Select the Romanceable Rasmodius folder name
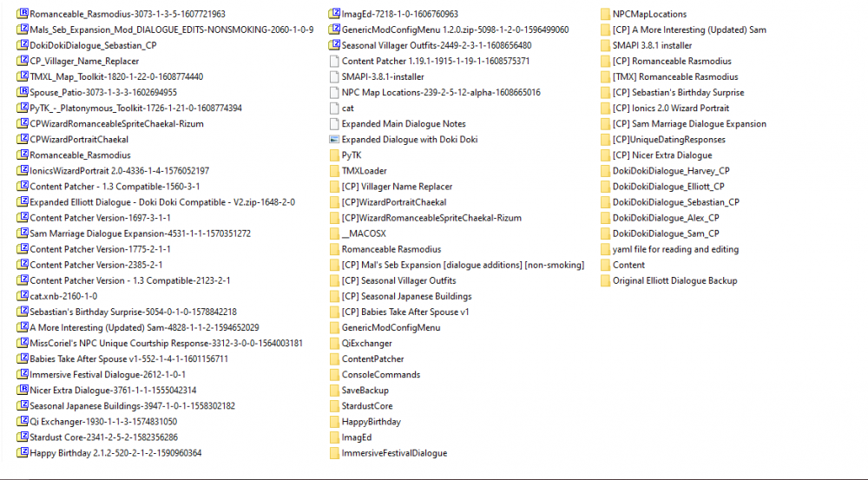This screenshot has height=480, width=868. click(x=391, y=249)
